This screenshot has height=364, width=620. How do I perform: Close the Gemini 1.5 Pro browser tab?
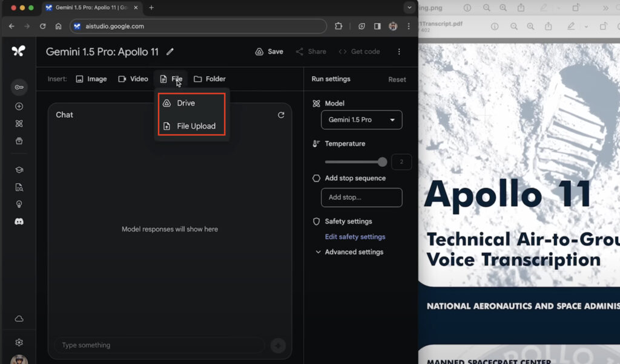pyautogui.click(x=136, y=7)
